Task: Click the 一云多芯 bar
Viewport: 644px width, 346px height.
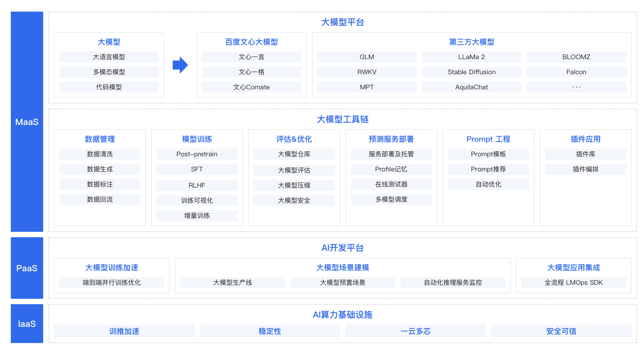Action: pyautogui.click(x=416, y=331)
